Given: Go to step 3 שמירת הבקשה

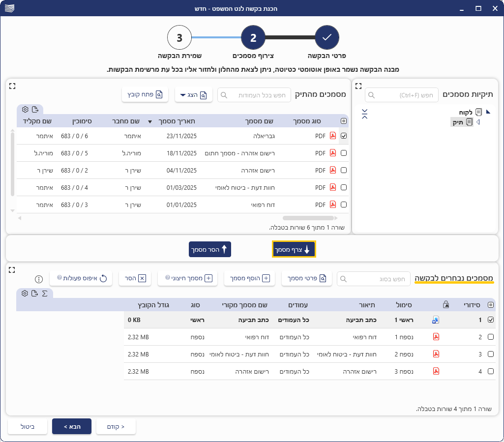Looking at the screenshot, I should coord(179,38).
